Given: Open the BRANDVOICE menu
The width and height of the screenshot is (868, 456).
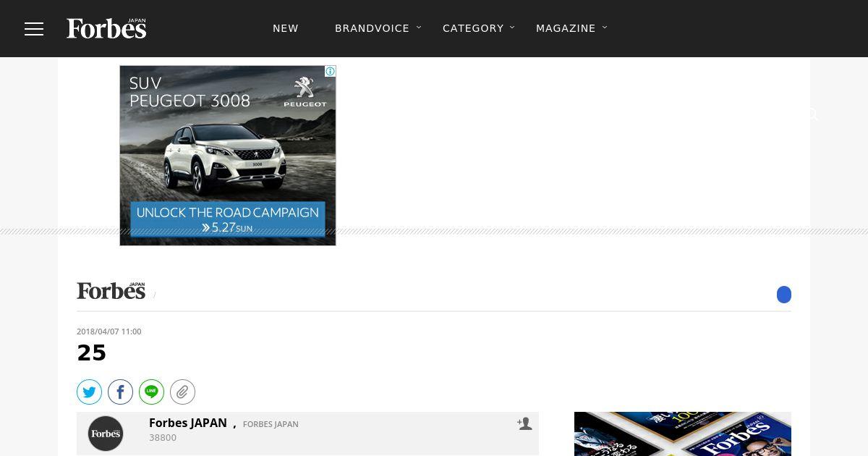Looking at the screenshot, I should click(x=372, y=28).
